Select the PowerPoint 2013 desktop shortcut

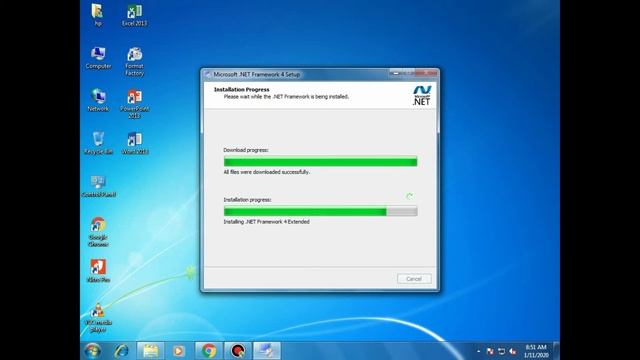tap(134, 104)
